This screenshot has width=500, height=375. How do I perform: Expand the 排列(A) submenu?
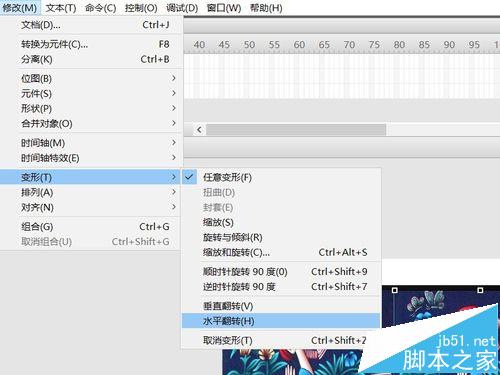click(91, 192)
